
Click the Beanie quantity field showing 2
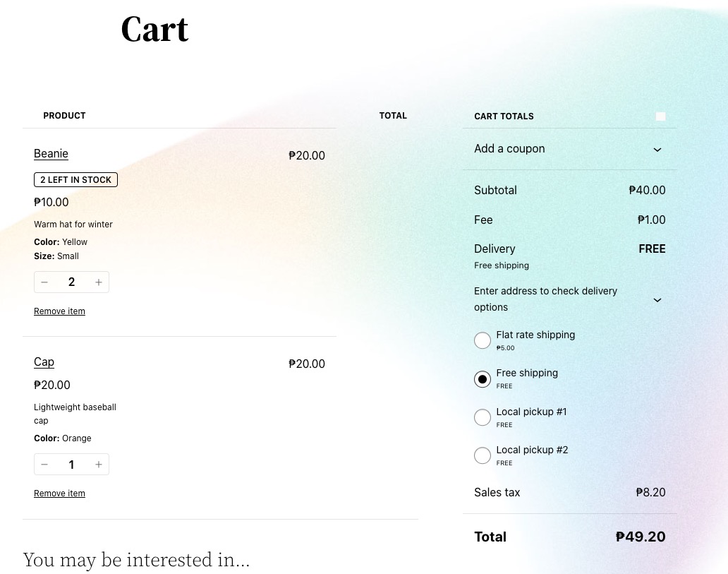tap(71, 282)
